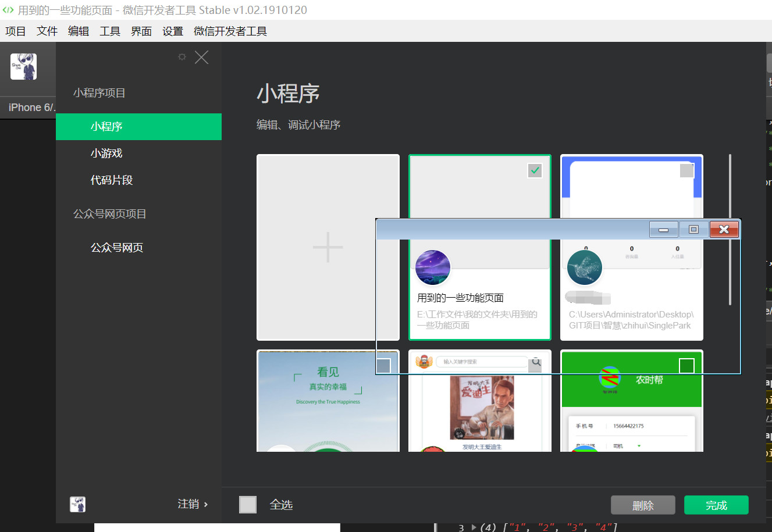Screen dimensions: 772x532
Task: Click the purple avatar of 用到的一些功能页面 project
Action: point(433,267)
